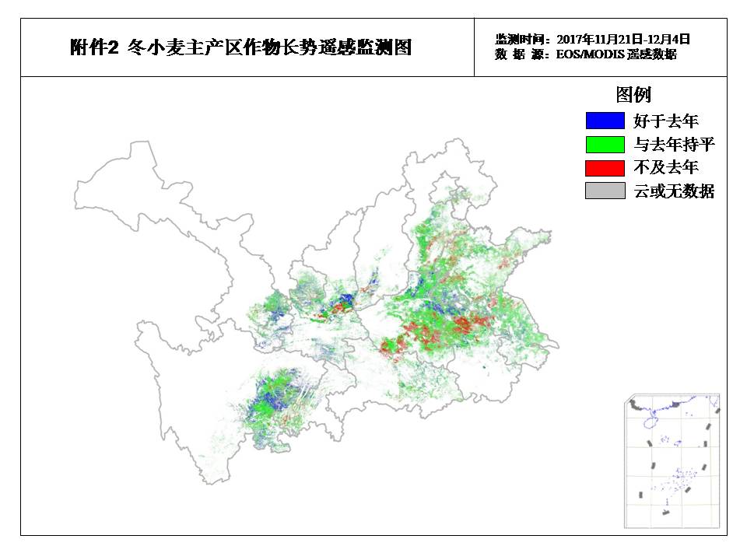Click the 与去年持平 legend label
The height and width of the screenshot is (560, 747).
pyautogui.click(x=674, y=145)
